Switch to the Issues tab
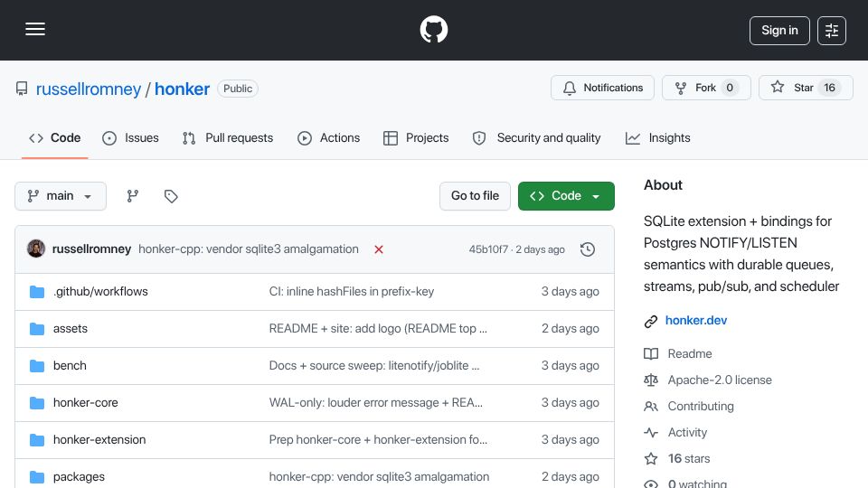 [x=130, y=137]
